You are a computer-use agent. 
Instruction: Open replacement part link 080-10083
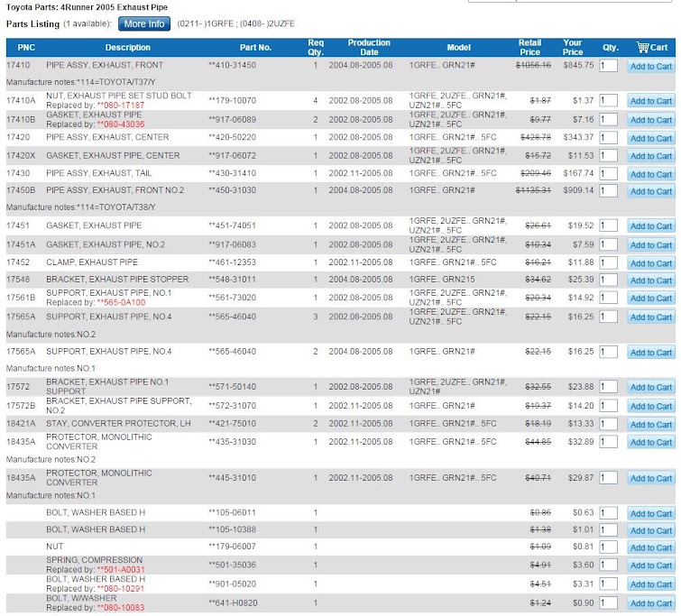tap(121, 608)
